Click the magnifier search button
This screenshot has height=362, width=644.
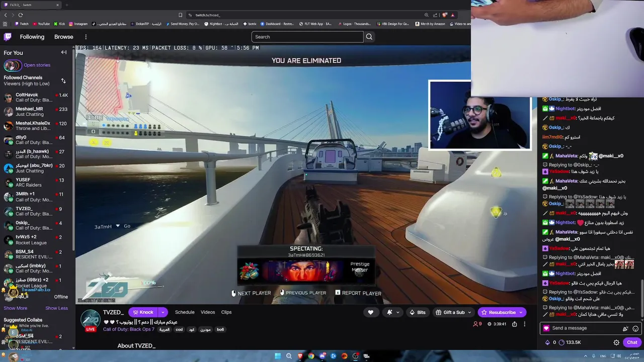369,37
